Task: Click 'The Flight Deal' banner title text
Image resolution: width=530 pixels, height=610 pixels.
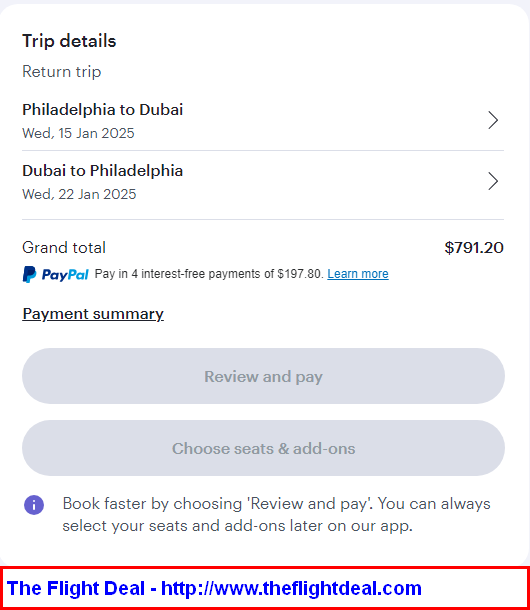Action: point(76,588)
